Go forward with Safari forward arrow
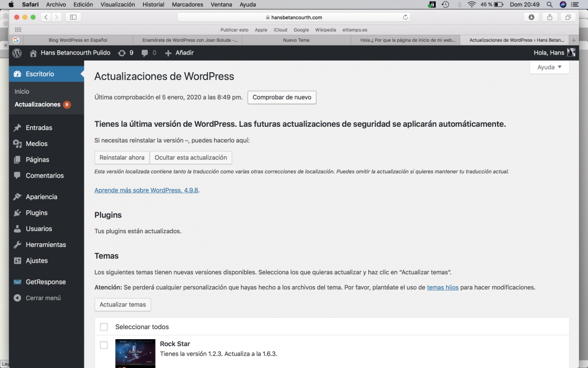This screenshot has width=588, height=368. tap(56, 17)
